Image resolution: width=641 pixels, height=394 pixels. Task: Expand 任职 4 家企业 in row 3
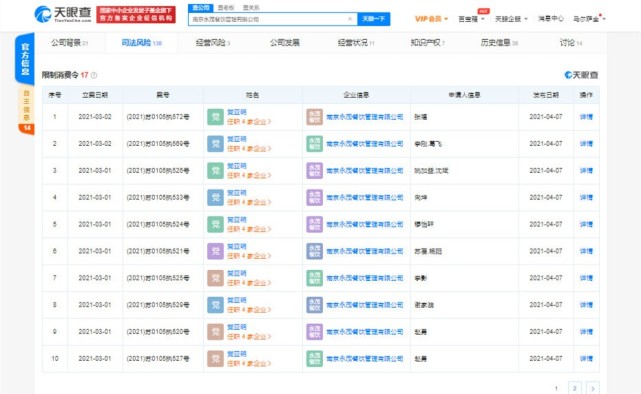pos(249,176)
